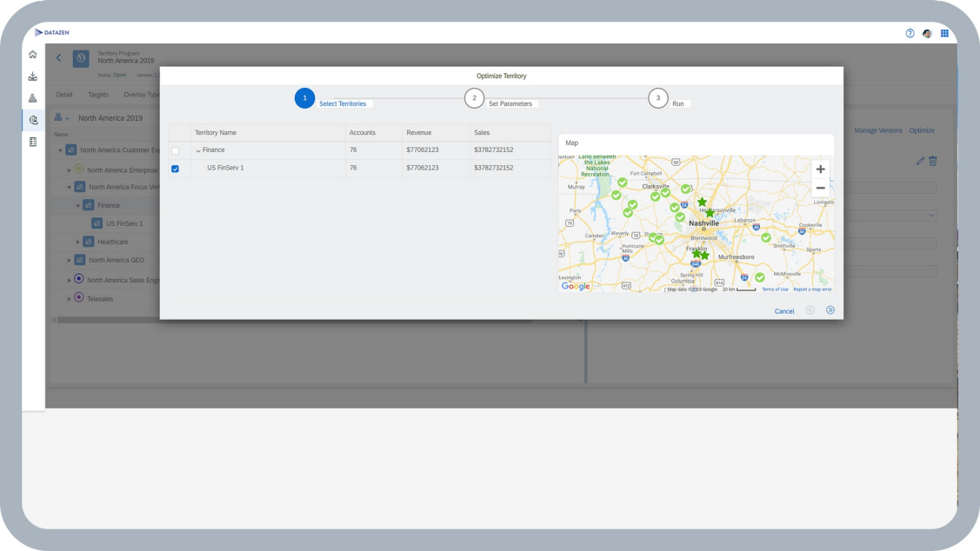
Task: Click the Territory Program globe icon
Action: pos(81,58)
